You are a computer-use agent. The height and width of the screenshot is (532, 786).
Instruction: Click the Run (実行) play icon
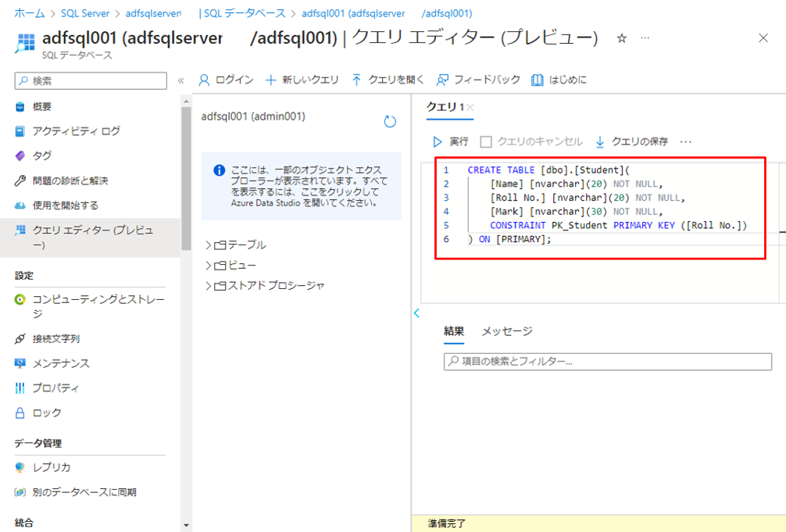[438, 142]
